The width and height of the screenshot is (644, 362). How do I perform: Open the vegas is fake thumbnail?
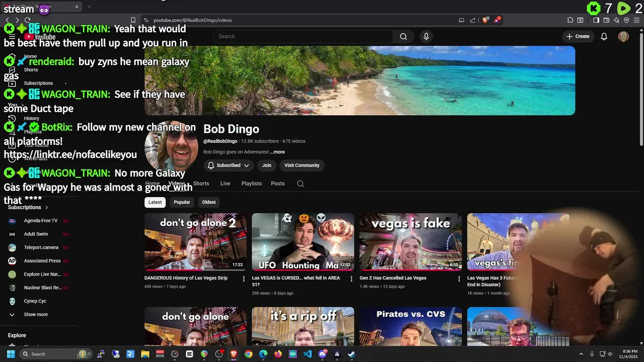click(411, 242)
